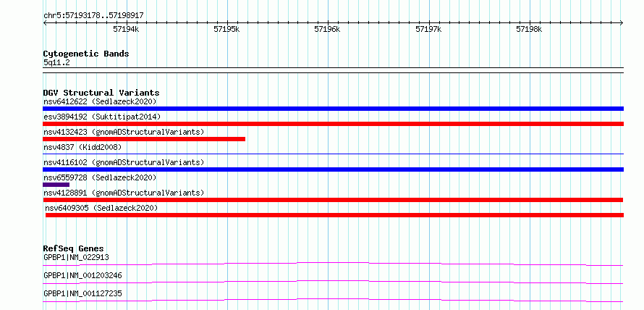
Task: Click the blue bar for nsv4116102
Action: tap(333, 169)
